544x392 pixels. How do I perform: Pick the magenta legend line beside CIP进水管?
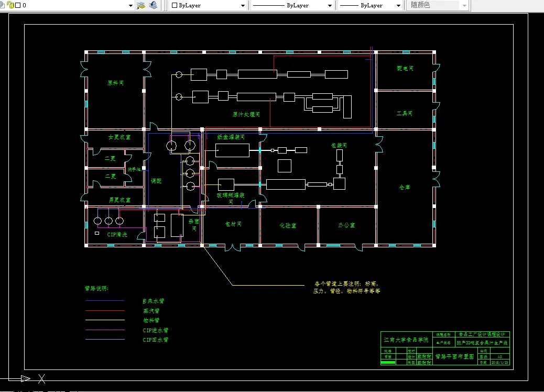[x=105, y=330]
